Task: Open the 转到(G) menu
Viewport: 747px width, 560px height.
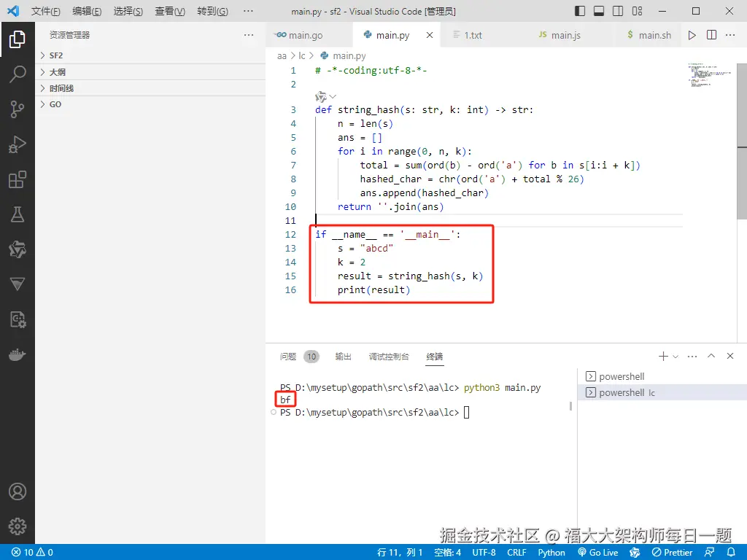Action: point(212,11)
